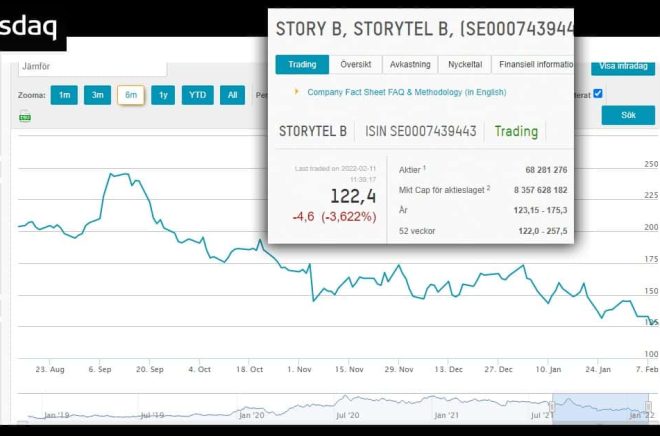Click the market cap 8 357 628 182
Image resolution: width=660 pixels, height=436 pixels.
540,190
